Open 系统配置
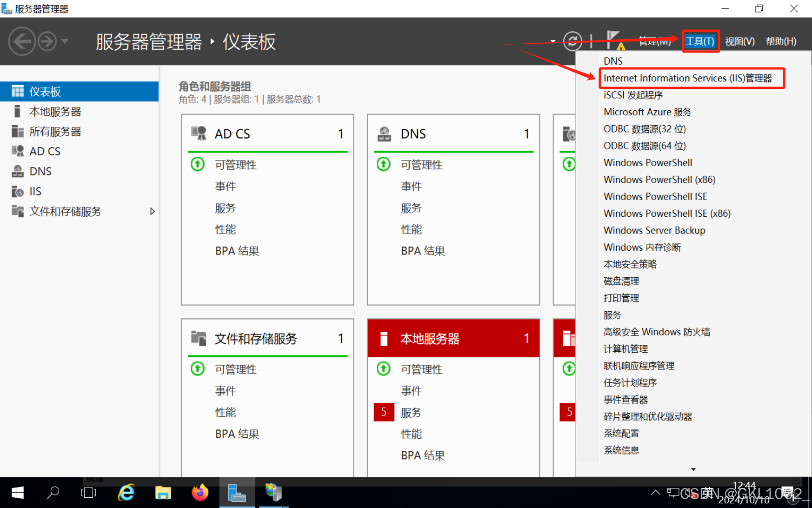 [x=621, y=434]
